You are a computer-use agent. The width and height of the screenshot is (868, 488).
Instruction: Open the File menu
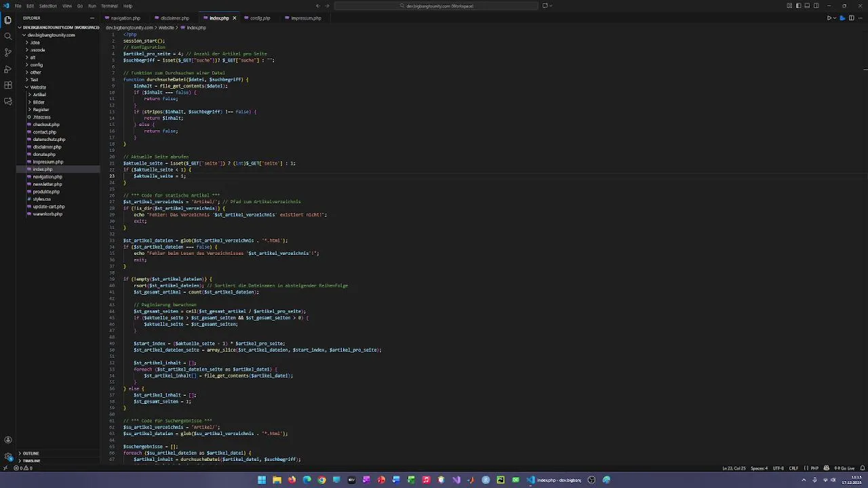[18, 6]
